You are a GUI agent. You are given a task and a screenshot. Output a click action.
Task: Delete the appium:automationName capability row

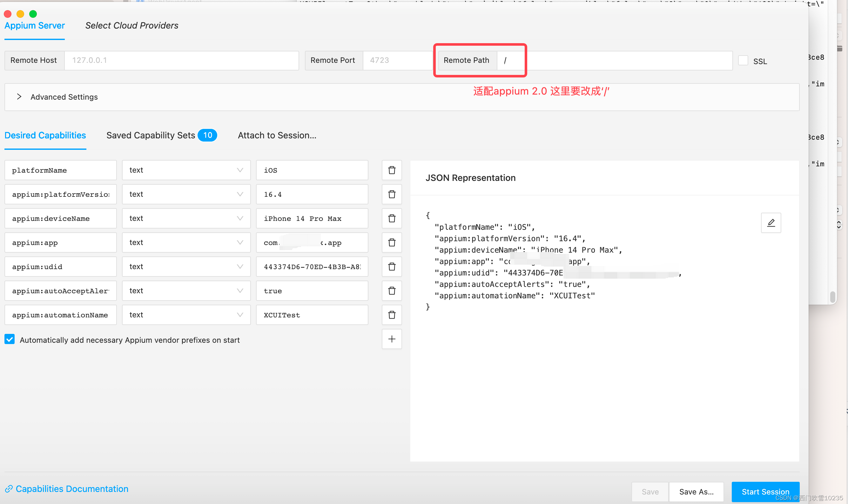point(392,315)
